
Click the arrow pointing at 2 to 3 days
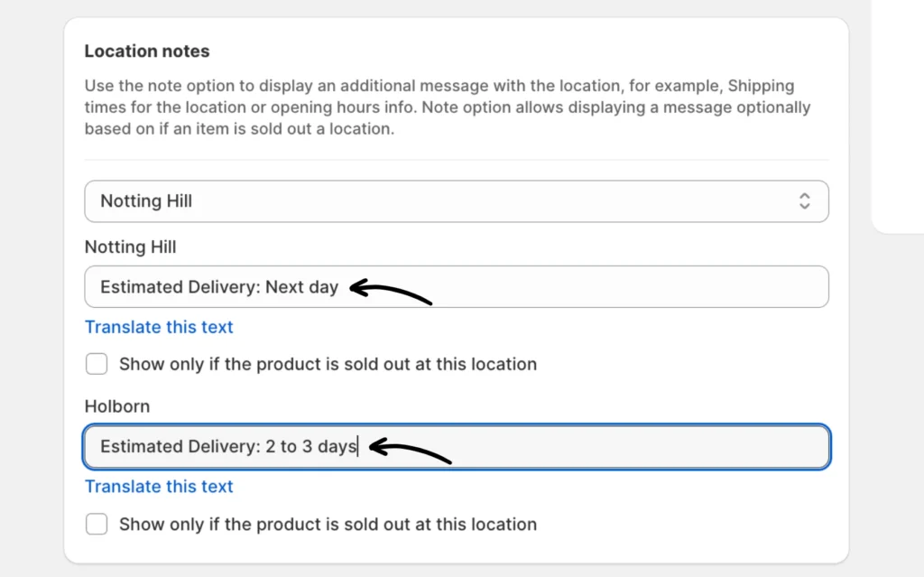point(411,450)
